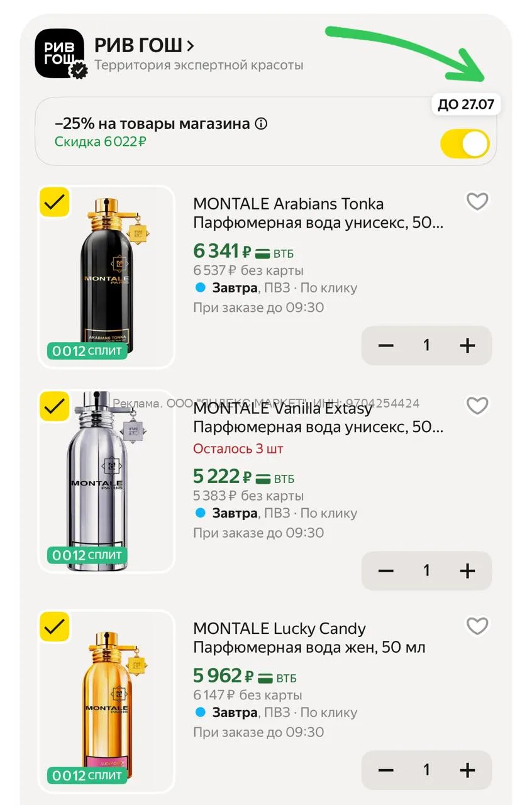Toggle the −25% store discount switch
The height and width of the screenshot is (805, 532).
coord(465,144)
